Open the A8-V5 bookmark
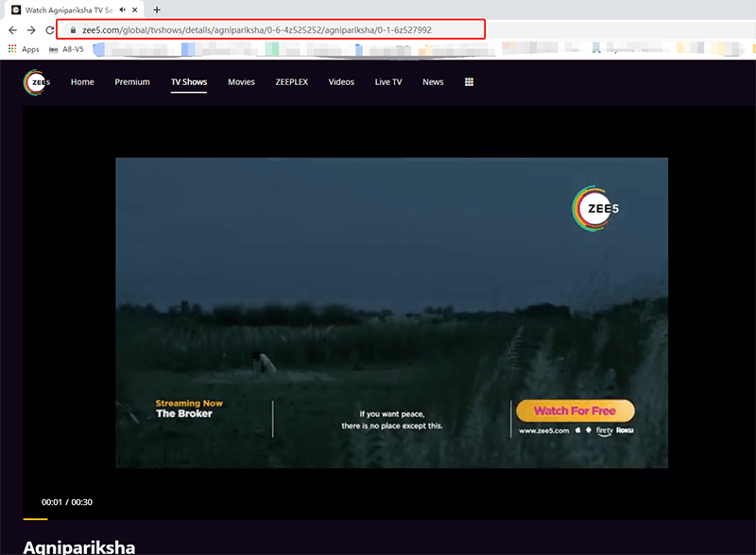 click(66, 49)
